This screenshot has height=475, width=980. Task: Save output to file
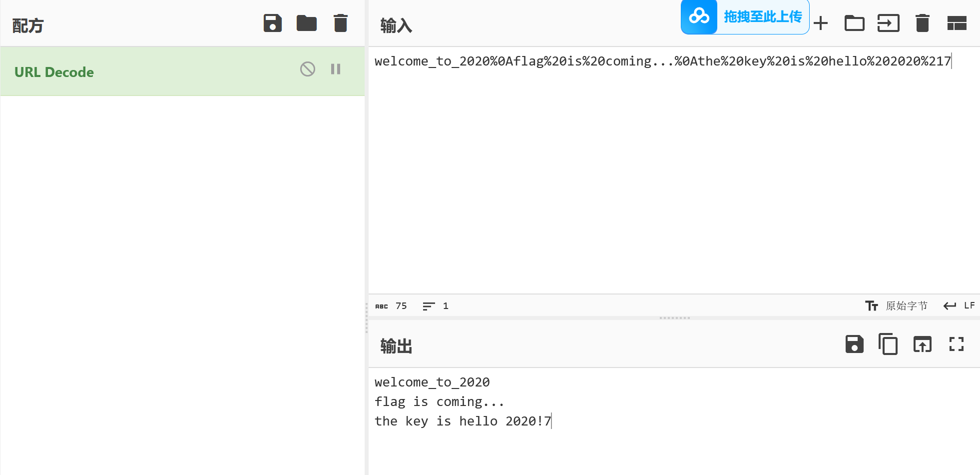(855, 344)
